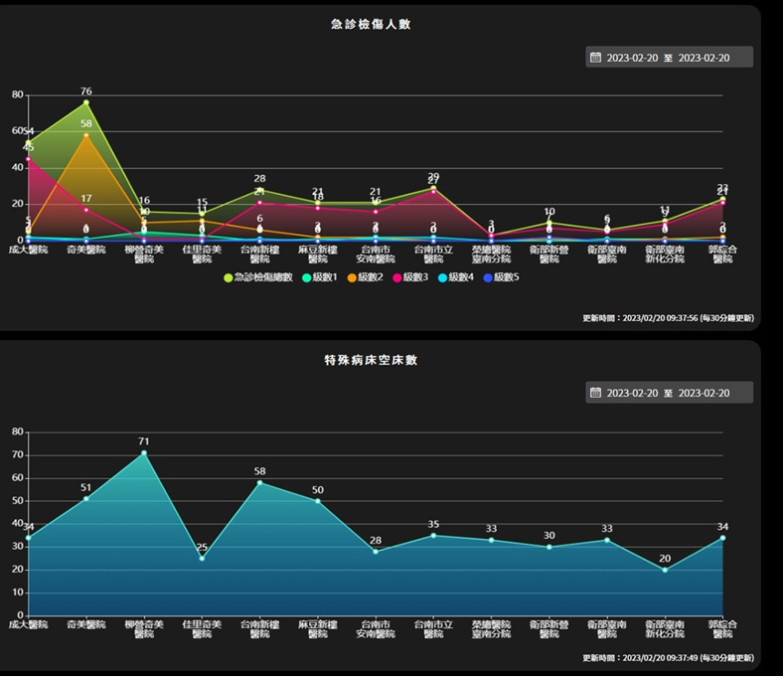Select the 35 bed point at 台南市立醫院
Viewport: 784px width, 680px height.
[433, 536]
